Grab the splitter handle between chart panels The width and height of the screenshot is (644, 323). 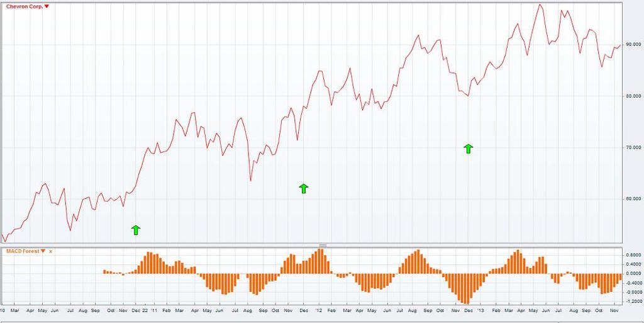(323, 245)
